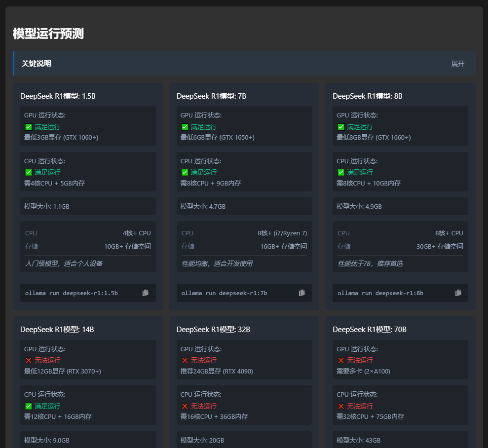Click '8核+ CPU' value in 8B card
Image resolution: width=488 pixels, height=448 pixels.
pos(449,233)
